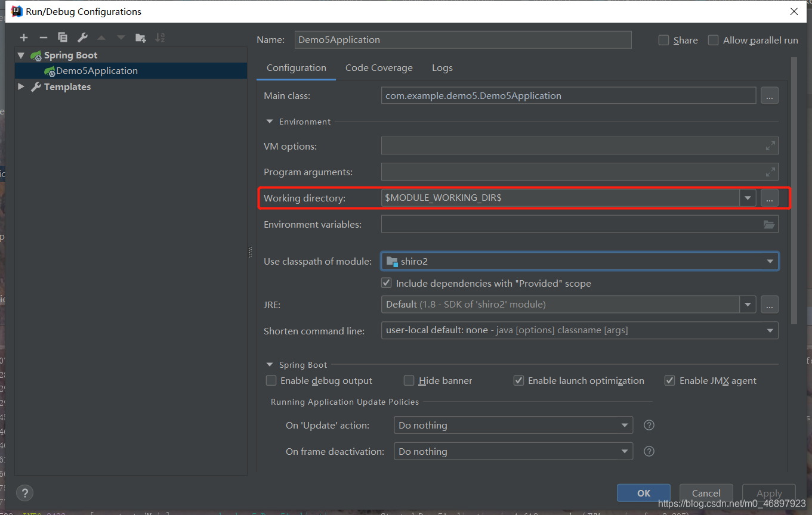
Task: Open help for On 'Update' action
Action: 650,425
